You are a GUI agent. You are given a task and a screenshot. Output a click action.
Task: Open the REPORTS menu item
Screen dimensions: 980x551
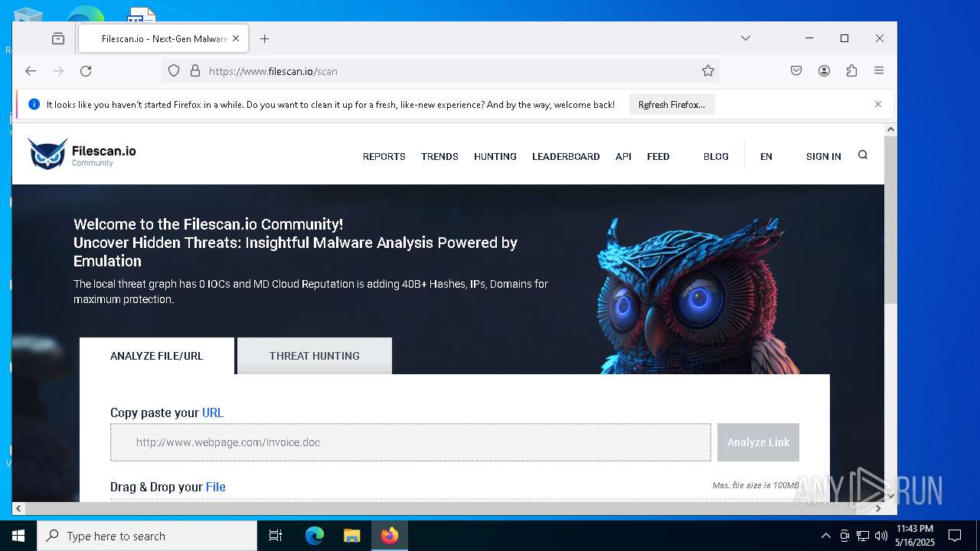point(384,156)
